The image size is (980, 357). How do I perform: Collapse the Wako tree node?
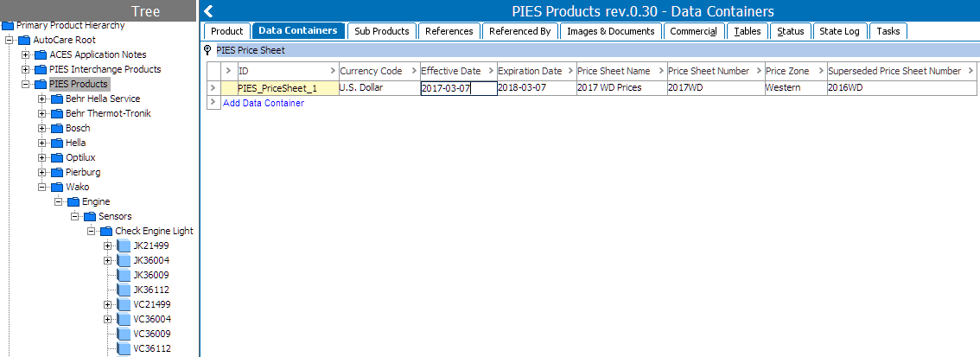41,187
